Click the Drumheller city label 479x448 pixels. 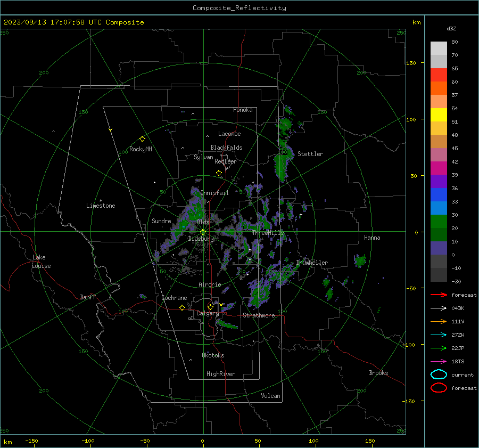pos(312,263)
